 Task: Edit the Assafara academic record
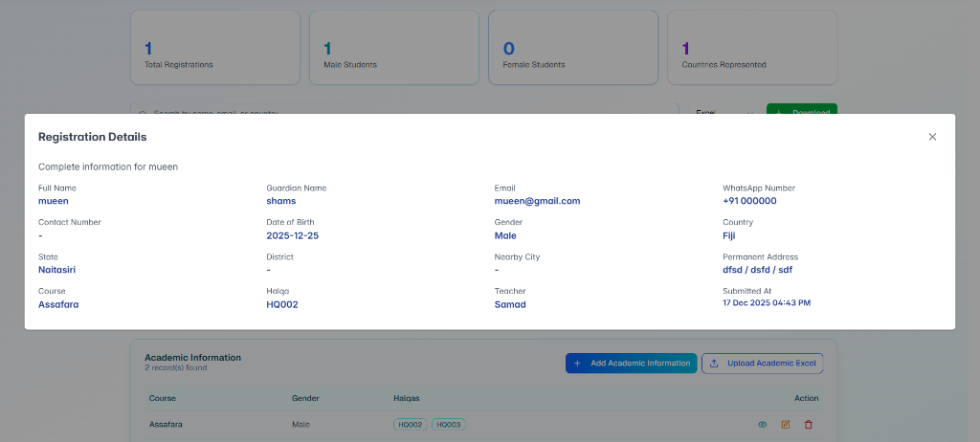tap(786, 424)
